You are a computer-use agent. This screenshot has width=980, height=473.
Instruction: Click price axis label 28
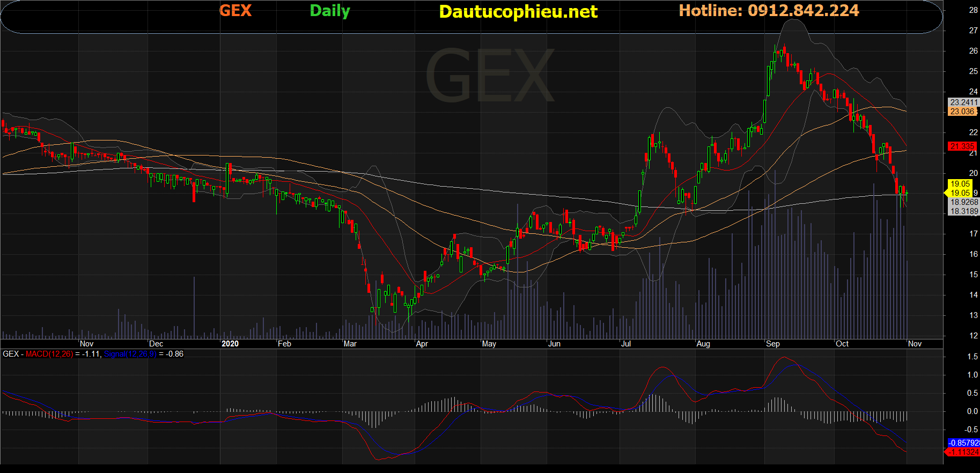coord(974,10)
